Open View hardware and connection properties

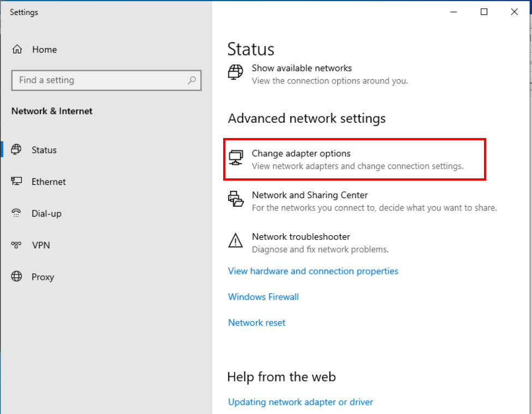pyautogui.click(x=313, y=271)
